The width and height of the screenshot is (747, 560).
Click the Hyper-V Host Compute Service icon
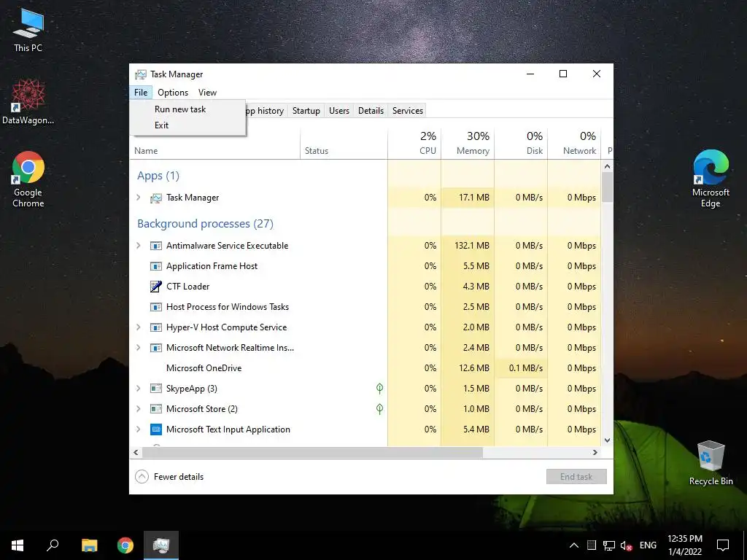pyautogui.click(x=156, y=327)
